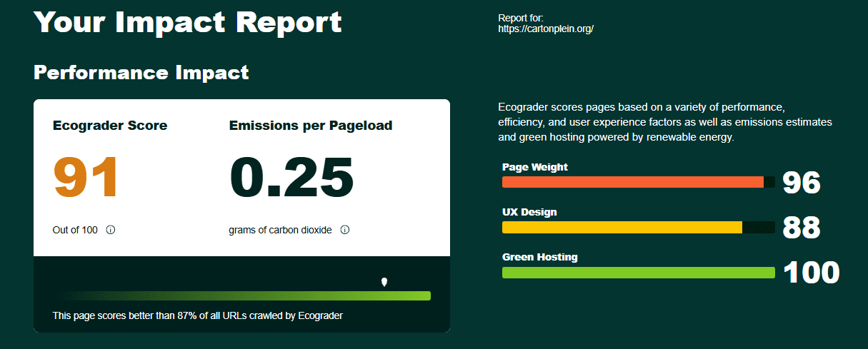Click the Page Weight score 96
The image size is (868, 349).
pos(802,183)
